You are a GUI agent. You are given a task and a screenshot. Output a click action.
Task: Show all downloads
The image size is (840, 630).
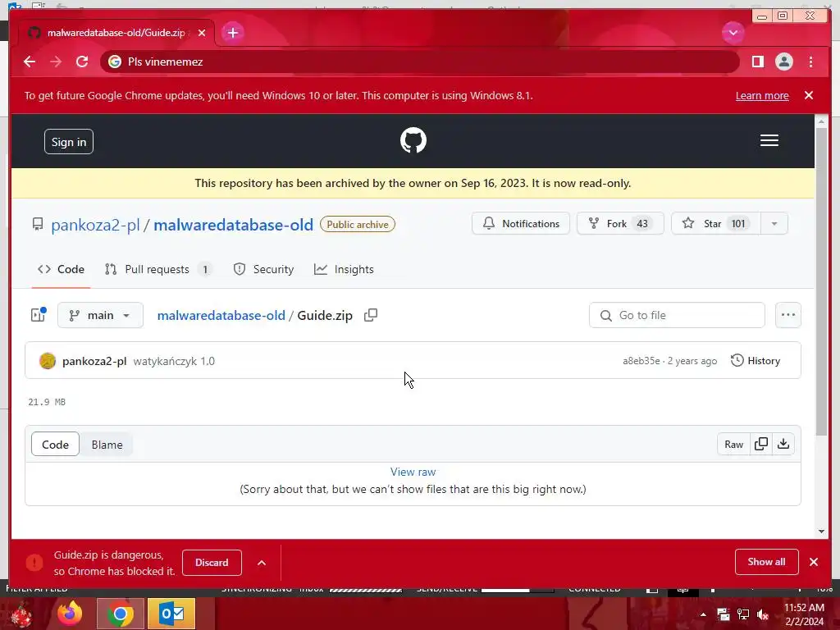click(x=767, y=561)
